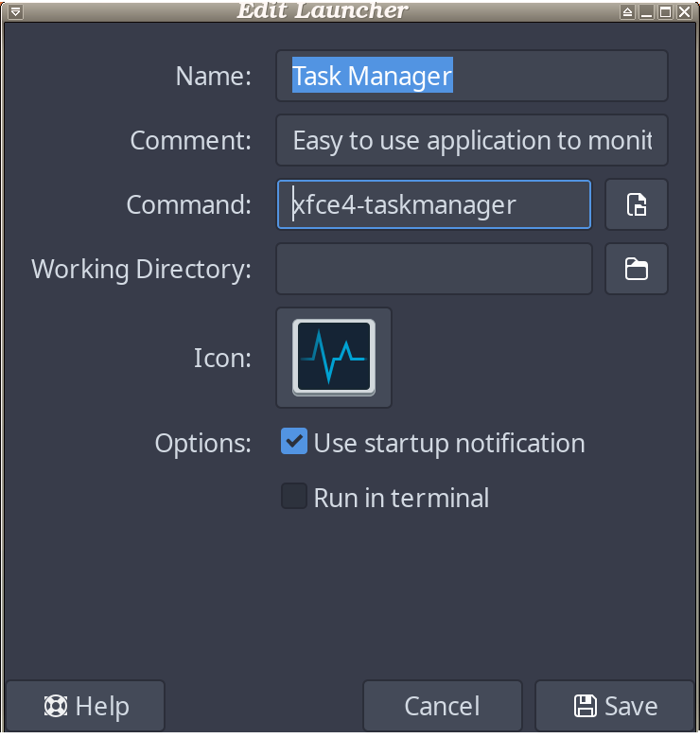The image size is (700, 738).
Task: Click the lifebuoy icon on Help
Action: 56,706
